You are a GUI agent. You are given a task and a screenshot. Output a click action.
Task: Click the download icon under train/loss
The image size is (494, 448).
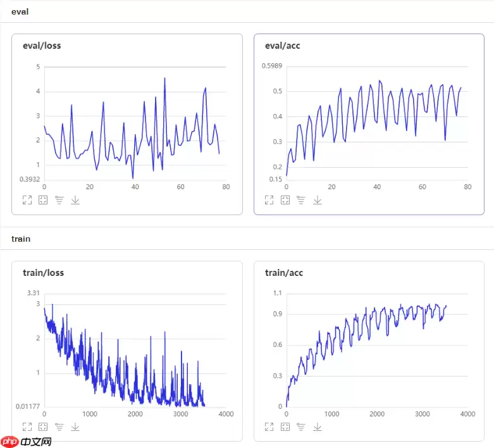[x=75, y=427]
